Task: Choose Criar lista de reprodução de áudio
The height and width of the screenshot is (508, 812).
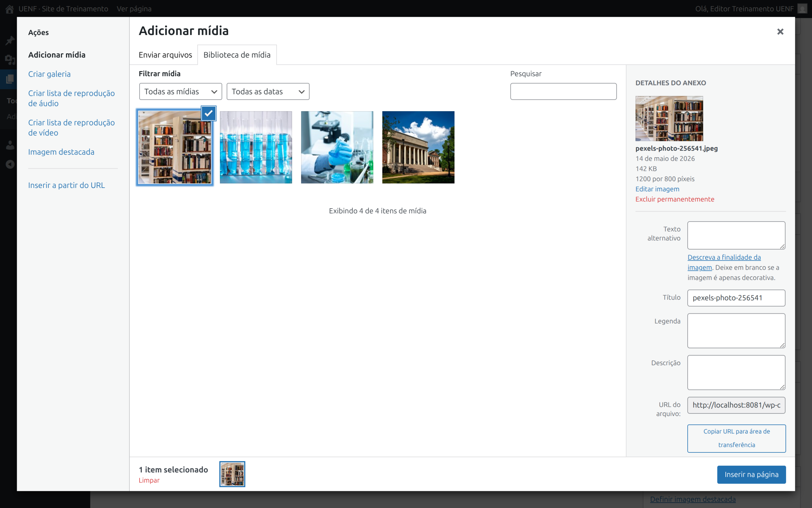Action: (x=71, y=98)
